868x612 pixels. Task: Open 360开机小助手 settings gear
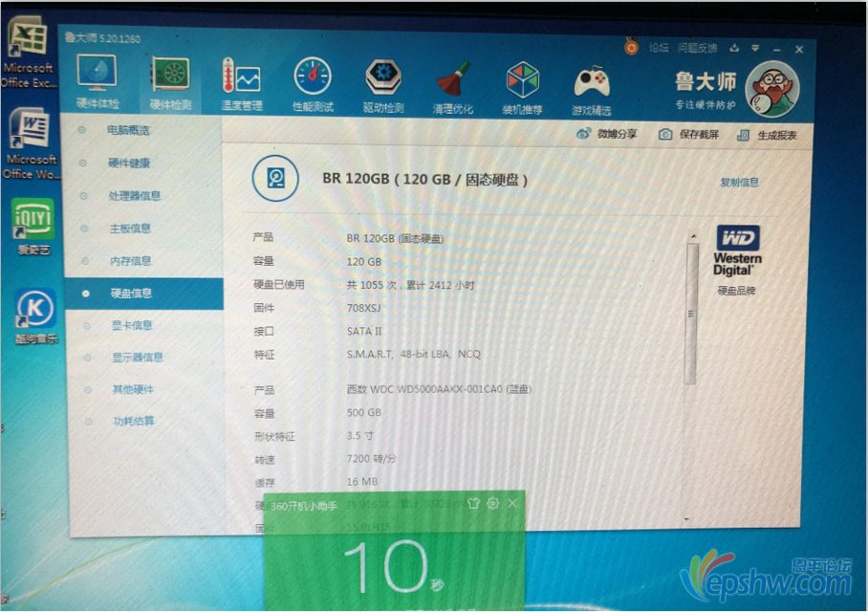pos(492,503)
